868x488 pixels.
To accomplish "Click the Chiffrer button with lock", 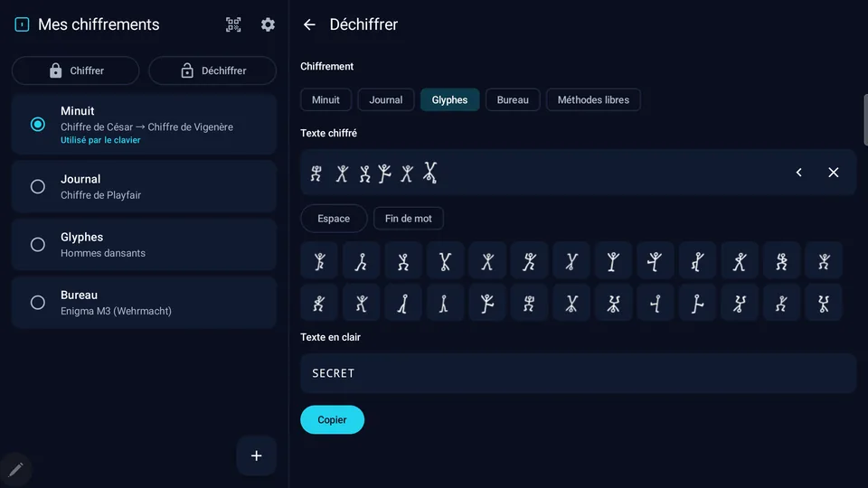I will coord(75,70).
